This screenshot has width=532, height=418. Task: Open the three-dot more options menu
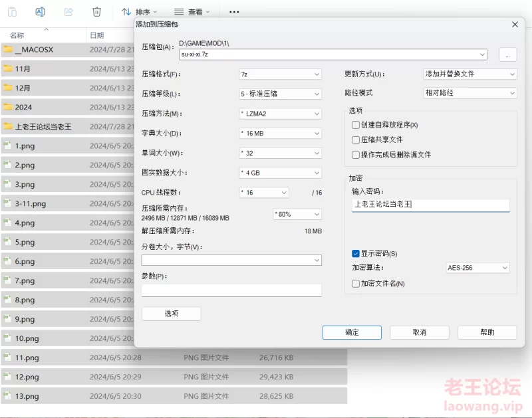tap(234, 12)
